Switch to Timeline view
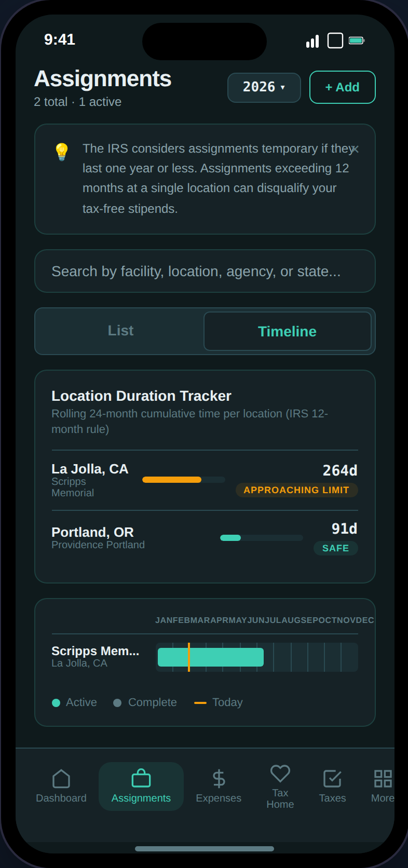 coord(287,331)
